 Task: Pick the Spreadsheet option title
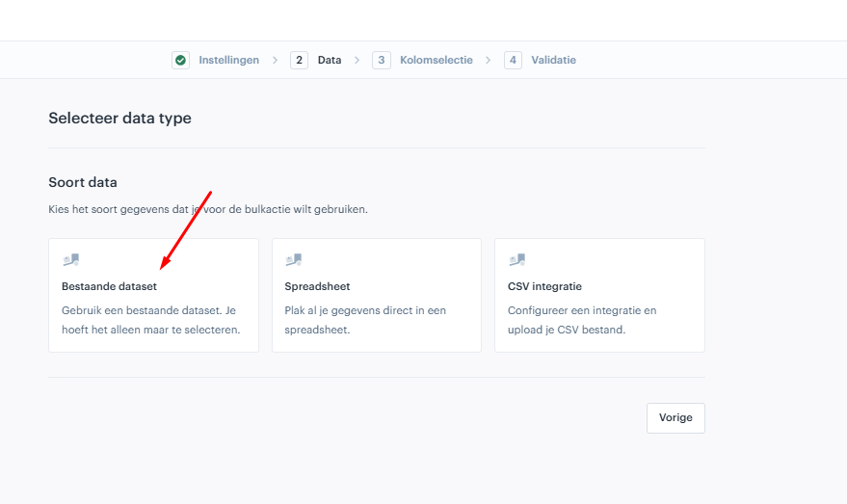coord(317,286)
